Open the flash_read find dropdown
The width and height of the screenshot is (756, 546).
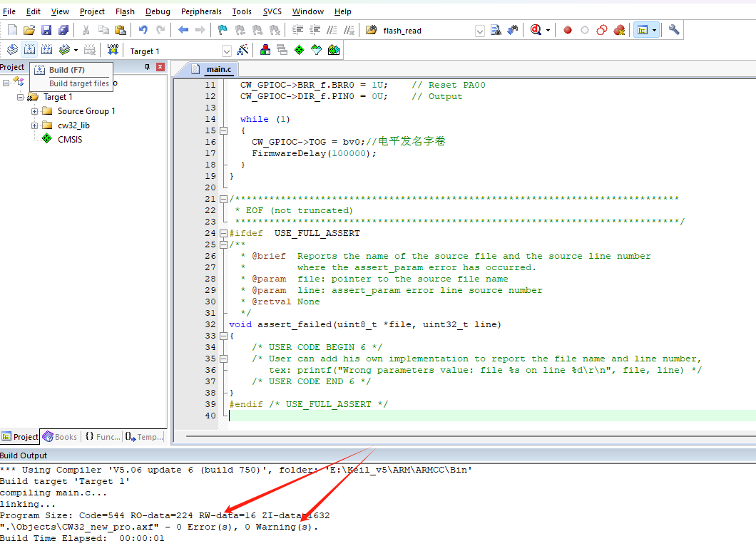pyautogui.click(x=480, y=31)
